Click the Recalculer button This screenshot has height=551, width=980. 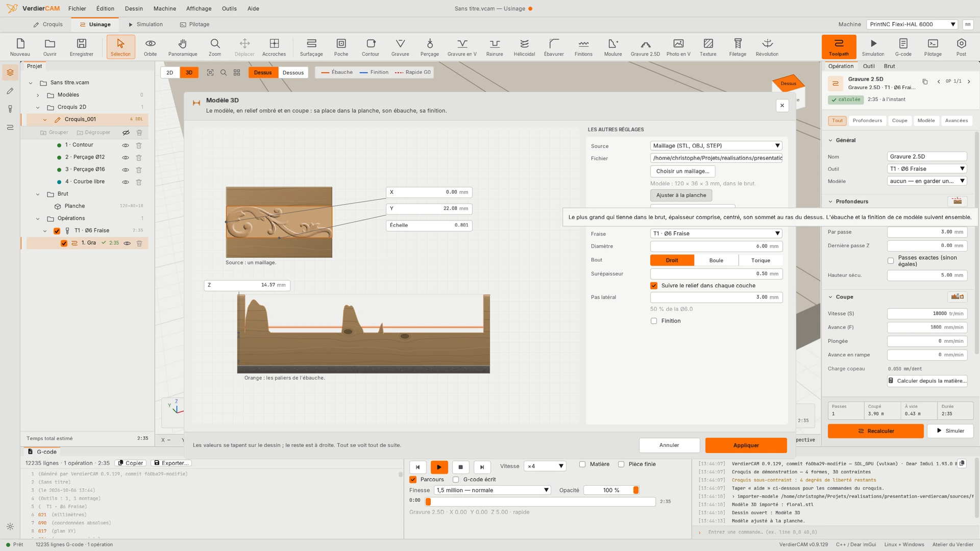pyautogui.click(x=876, y=431)
